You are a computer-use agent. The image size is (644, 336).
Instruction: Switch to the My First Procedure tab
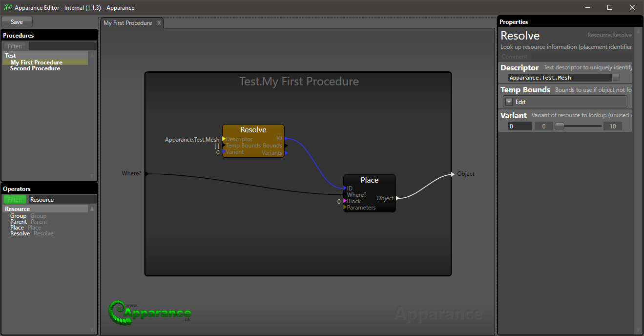127,23
